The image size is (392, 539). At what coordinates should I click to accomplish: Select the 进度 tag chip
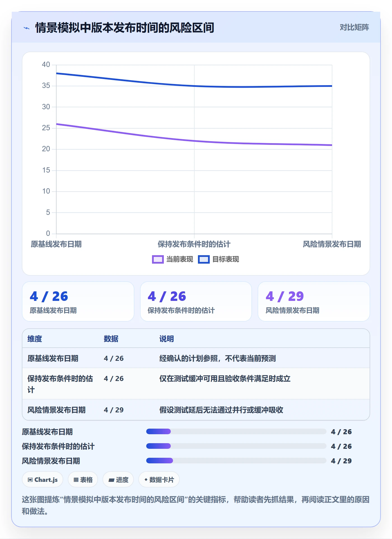pos(118,480)
